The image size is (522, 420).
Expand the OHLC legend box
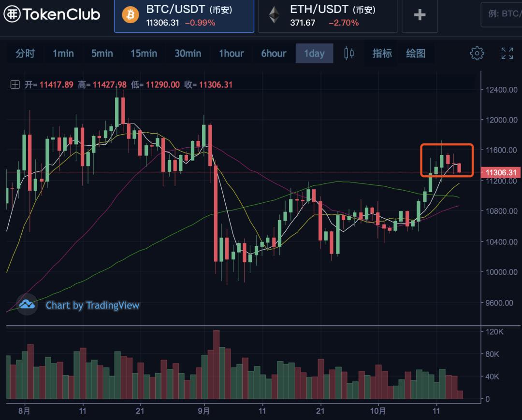tap(15, 85)
